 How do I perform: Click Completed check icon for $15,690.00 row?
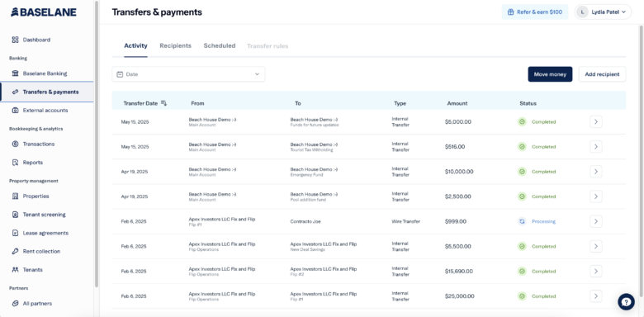pos(522,271)
